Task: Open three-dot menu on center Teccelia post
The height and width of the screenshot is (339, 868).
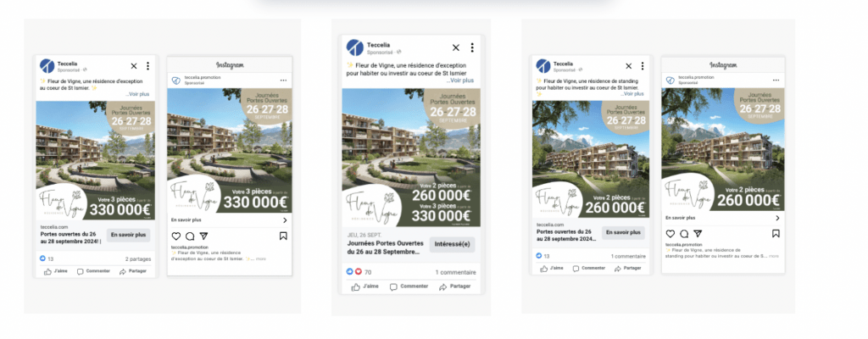Action: [471, 47]
